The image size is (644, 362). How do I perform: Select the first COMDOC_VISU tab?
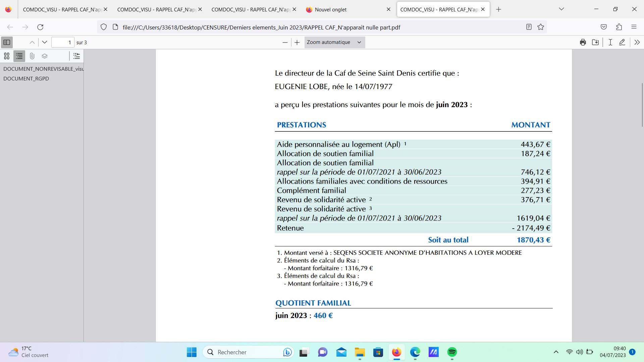[62, 9]
